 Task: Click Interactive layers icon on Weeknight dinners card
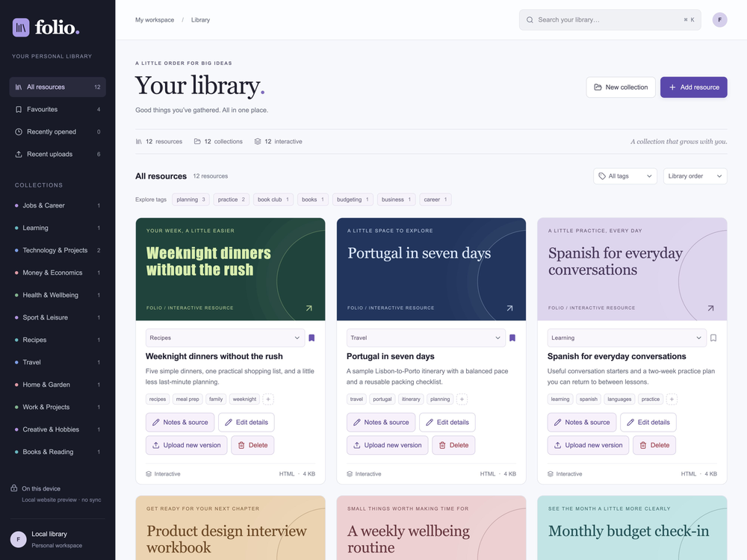[149, 474]
